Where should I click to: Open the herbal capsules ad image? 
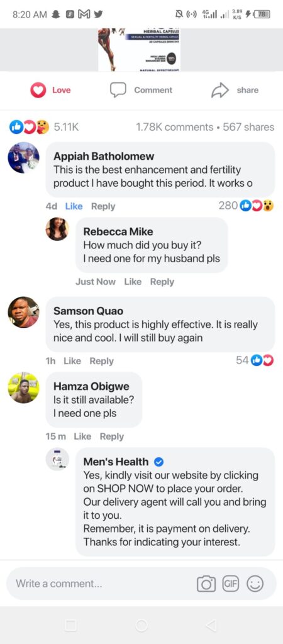[139, 50]
